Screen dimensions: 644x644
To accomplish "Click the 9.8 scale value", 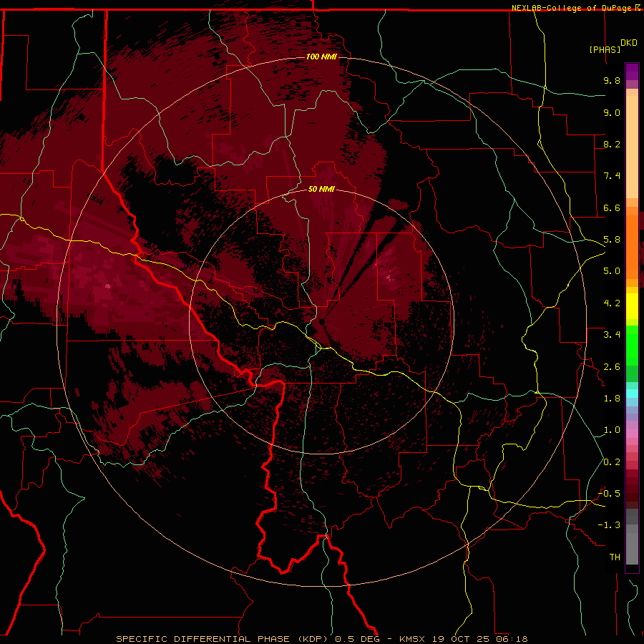I will point(612,80).
